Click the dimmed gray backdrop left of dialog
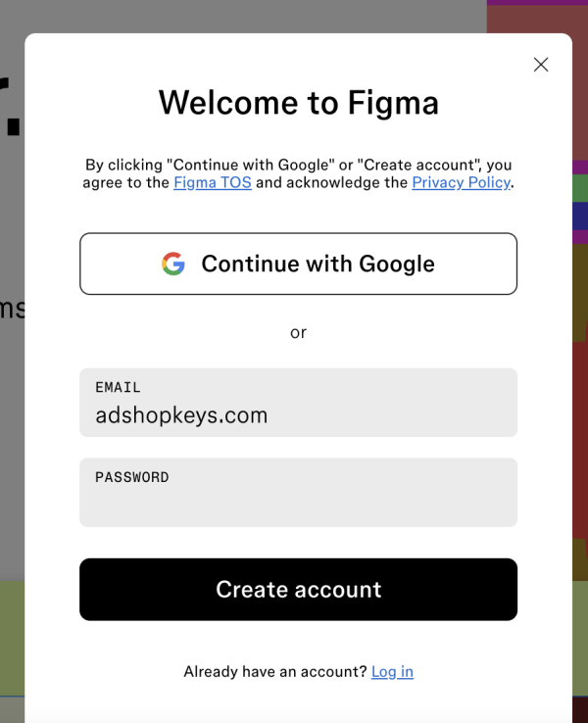Viewport: 588px width, 723px height. coord(12,415)
